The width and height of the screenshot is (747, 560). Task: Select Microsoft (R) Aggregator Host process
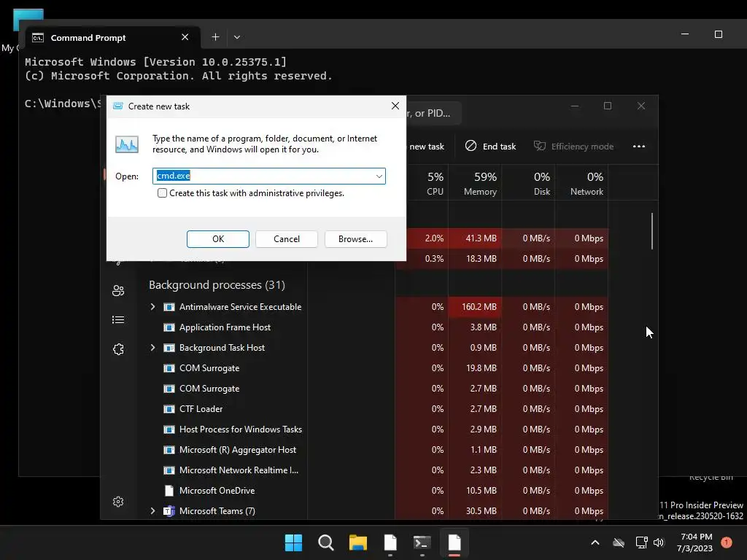(x=238, y=450)
